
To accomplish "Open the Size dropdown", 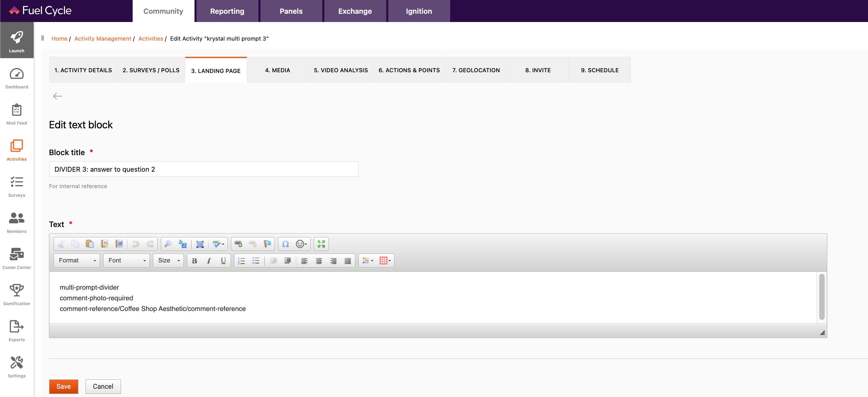I will tap(168, 260).
